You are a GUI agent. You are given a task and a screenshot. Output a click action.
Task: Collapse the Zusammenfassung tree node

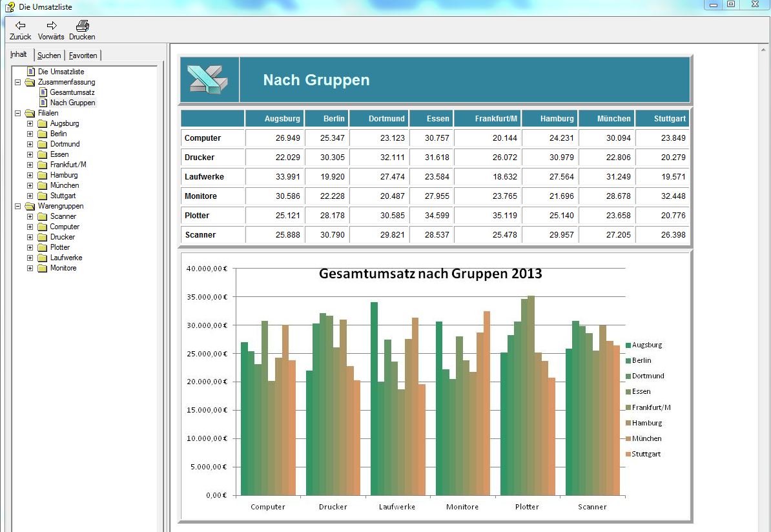(x=17, y=82)
